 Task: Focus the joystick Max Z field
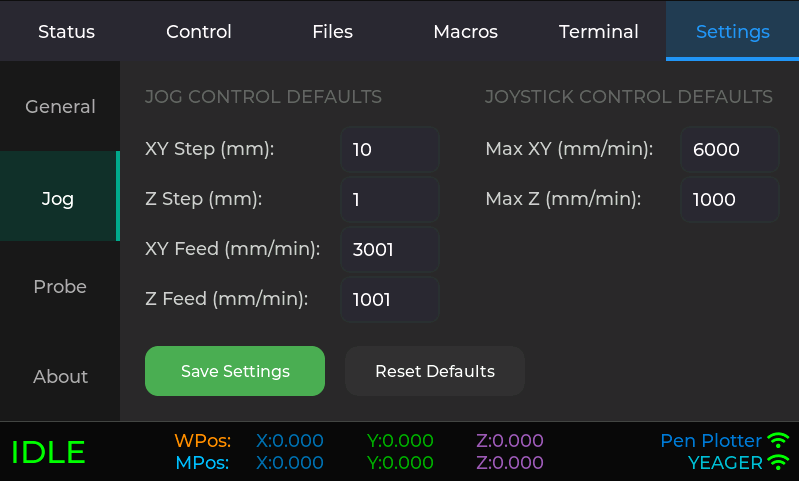coord(729,200)
